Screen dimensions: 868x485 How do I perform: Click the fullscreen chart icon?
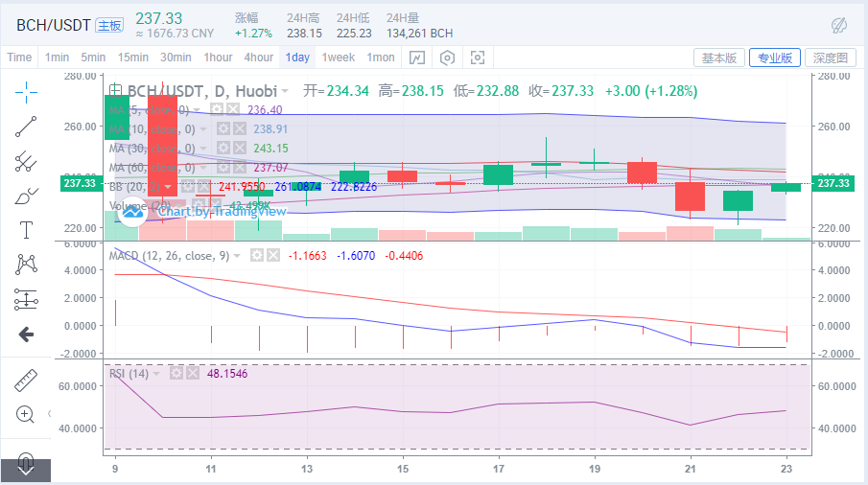pos(478,58)
